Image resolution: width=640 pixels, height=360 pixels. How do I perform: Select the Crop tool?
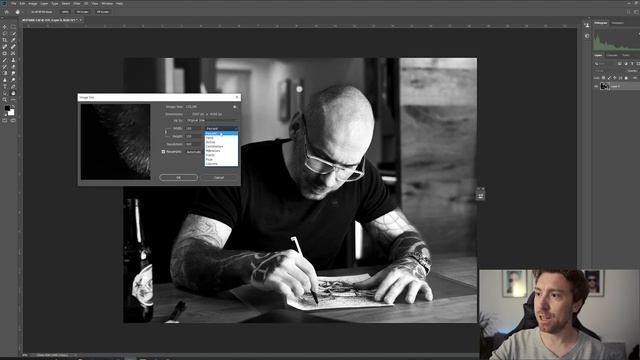(5, 40)
